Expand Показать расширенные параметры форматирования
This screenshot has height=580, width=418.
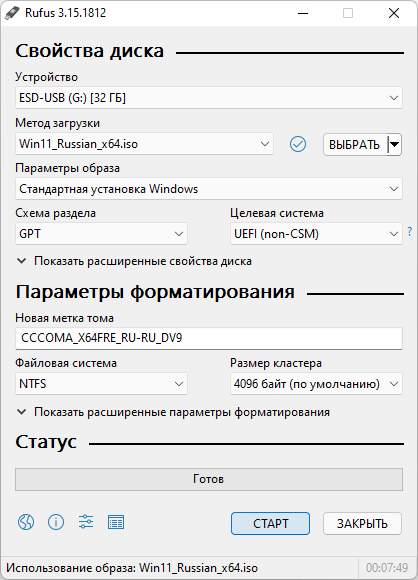pos(173,412)
